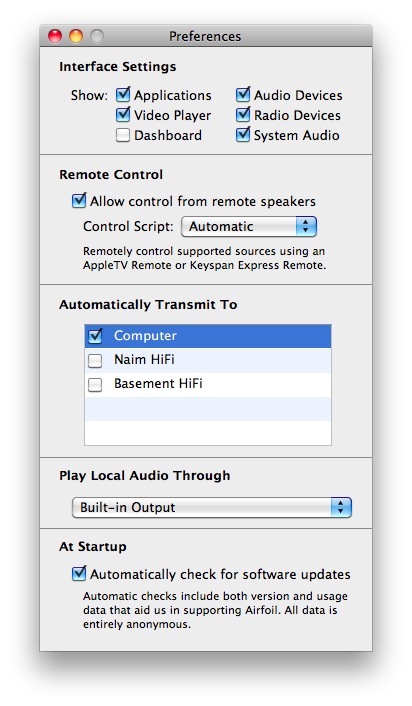Click the Control Script dropdown arrows
This screenshot has height=706, width=412.
[x=306, y=226]
